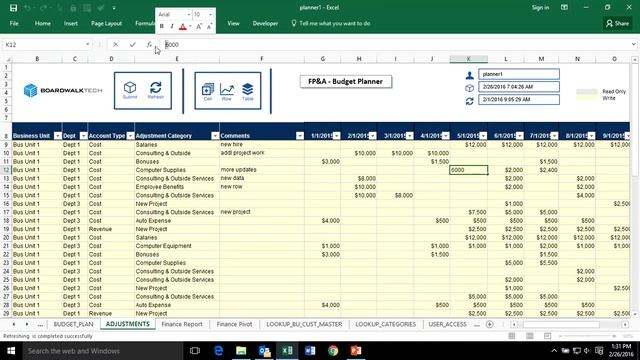This screenshot has width=640, height=360.
Task: Switch to Page Layout view in the status bar
Action: tap(529, 336)
